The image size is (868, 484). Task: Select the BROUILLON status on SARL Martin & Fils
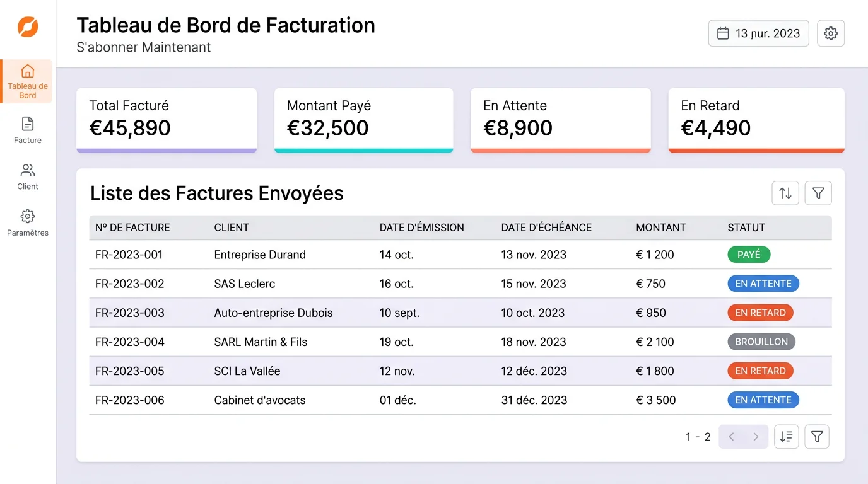(761, 341)
